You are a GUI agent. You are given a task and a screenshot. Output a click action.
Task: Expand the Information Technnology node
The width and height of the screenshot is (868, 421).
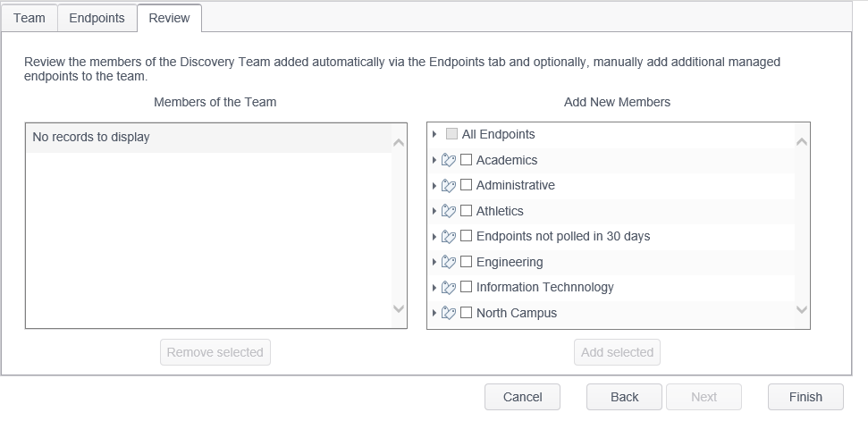(434, 288)
